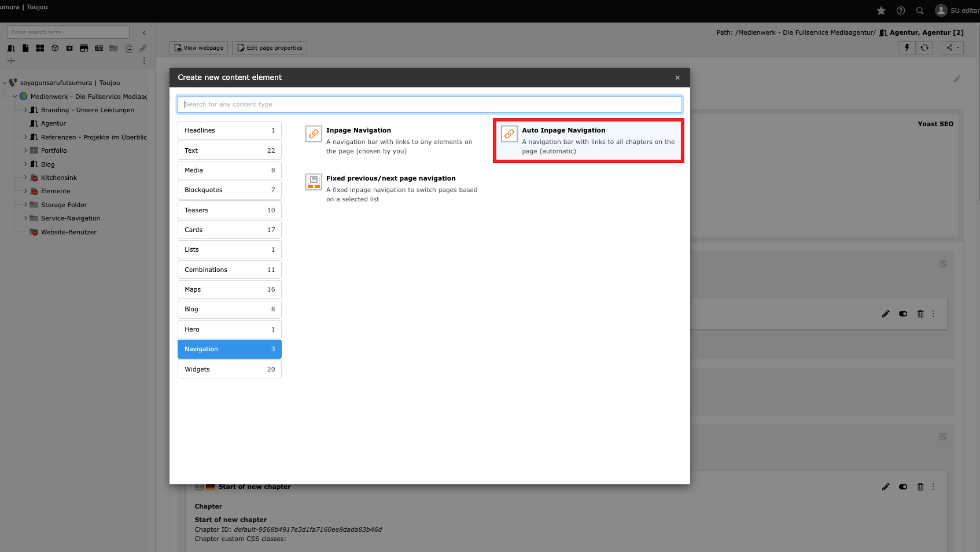Click the reload refresh icon
The image size is (980, 552).
924,48
